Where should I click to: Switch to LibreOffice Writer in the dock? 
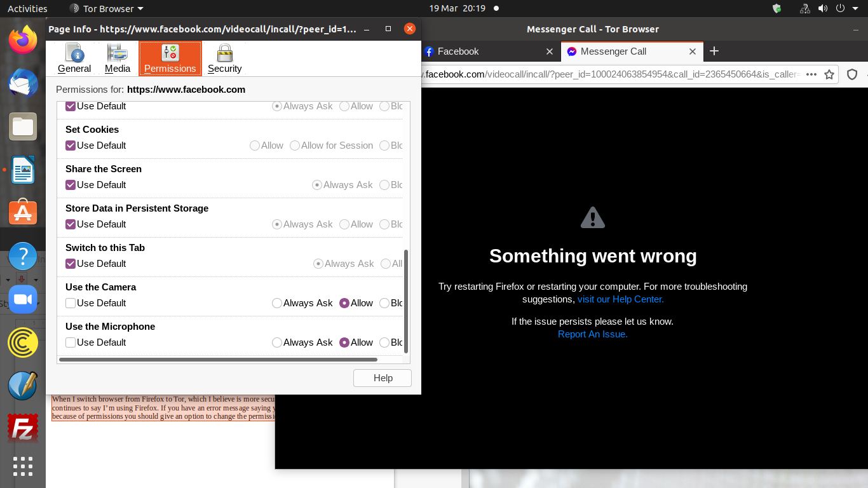pyautogui.click(x=23, y=170)
